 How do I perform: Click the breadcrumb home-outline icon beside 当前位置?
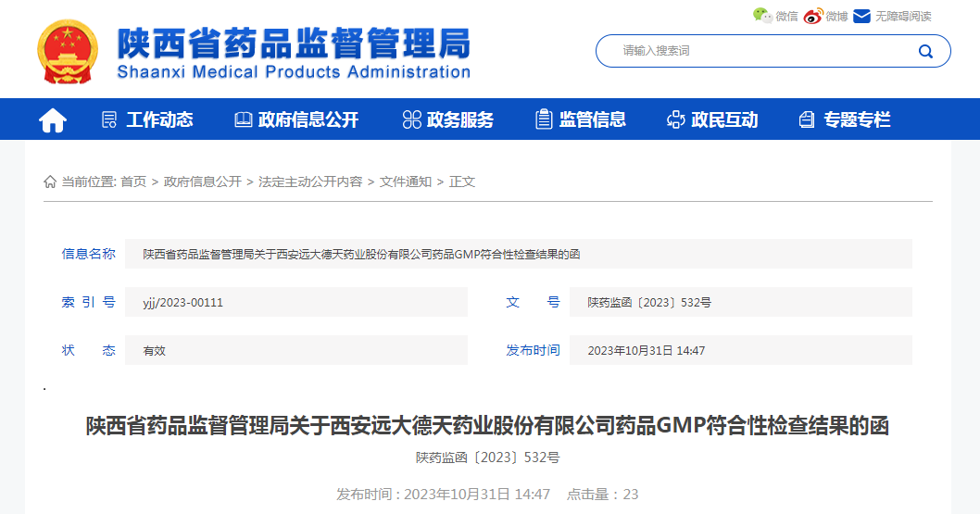coord(50,182)
